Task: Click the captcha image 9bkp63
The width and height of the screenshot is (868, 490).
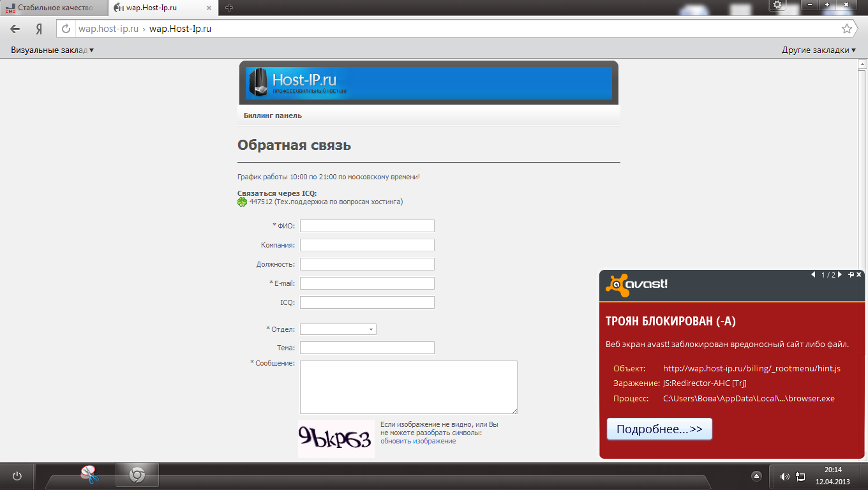Action: click(336, 439)
